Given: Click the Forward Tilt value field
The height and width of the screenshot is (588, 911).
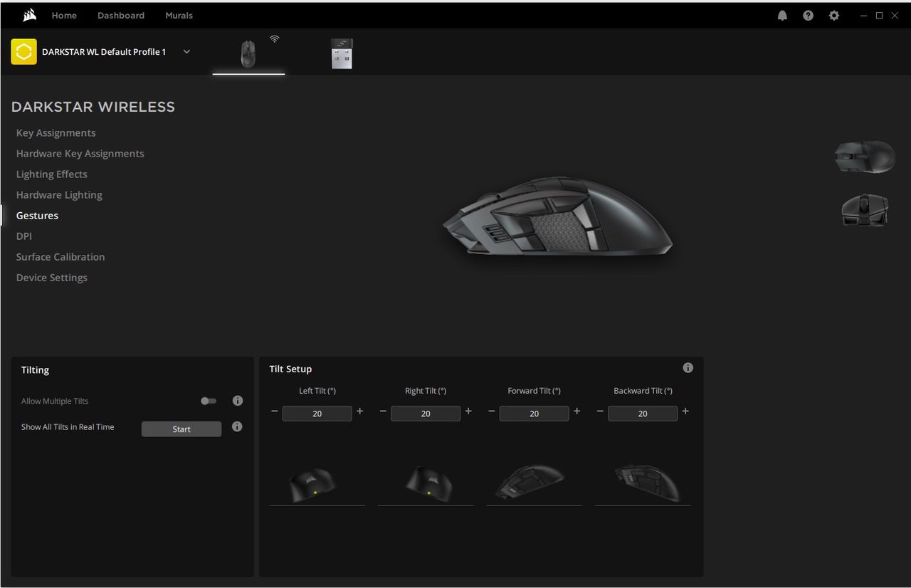Looking at the screenshot, I should [534, 414].
